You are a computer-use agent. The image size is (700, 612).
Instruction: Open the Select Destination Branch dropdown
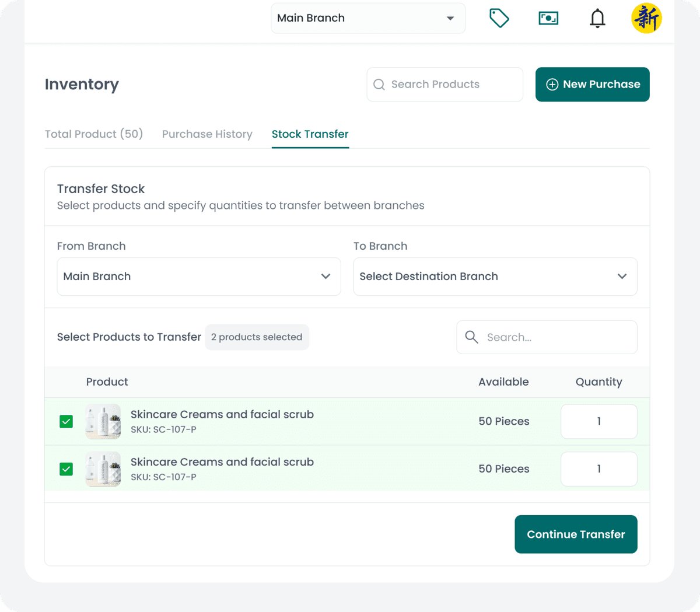[x=495, y=277]
